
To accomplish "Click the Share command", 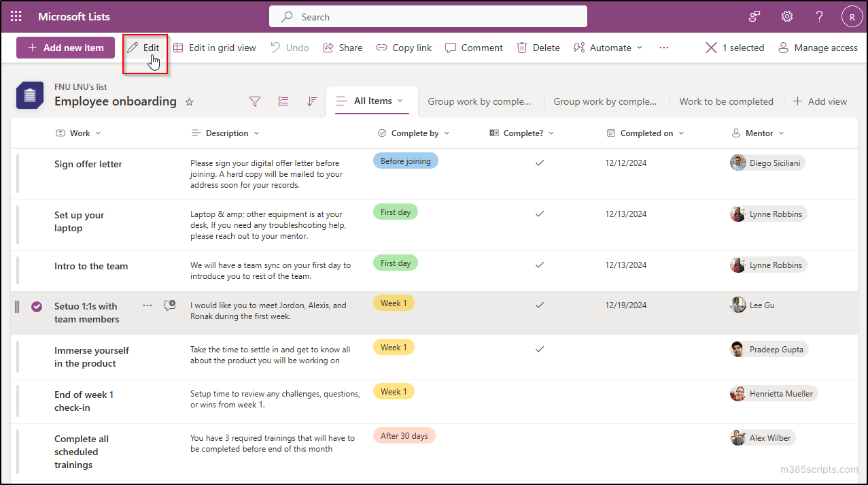I will click(343, 48).
